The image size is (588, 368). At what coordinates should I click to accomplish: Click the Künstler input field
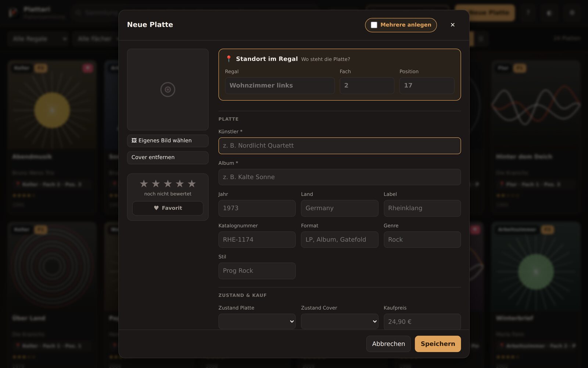tap(340, 146)
